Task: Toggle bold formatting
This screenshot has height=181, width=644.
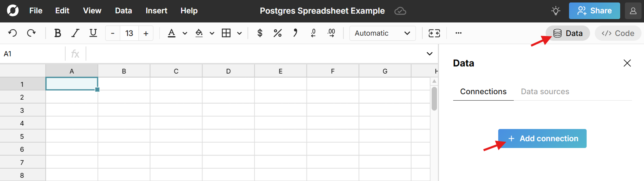Action: click(57, 33)
